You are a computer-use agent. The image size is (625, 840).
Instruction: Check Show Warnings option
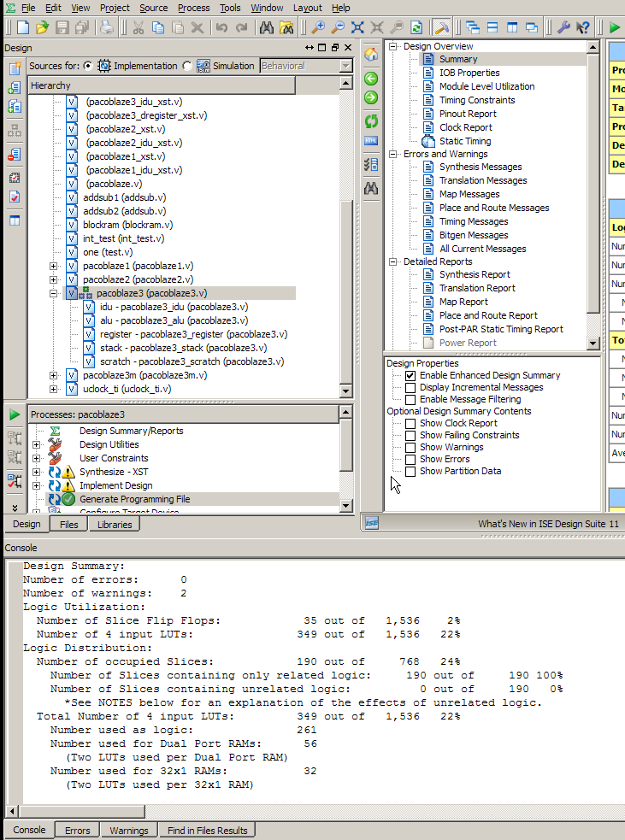[x=410, y=447]
